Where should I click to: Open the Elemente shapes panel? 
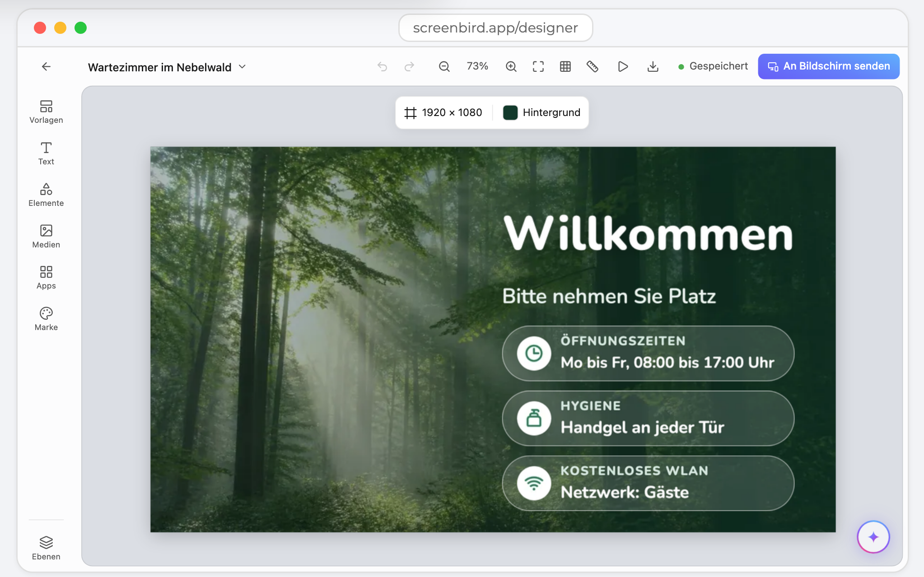point(46,195)
